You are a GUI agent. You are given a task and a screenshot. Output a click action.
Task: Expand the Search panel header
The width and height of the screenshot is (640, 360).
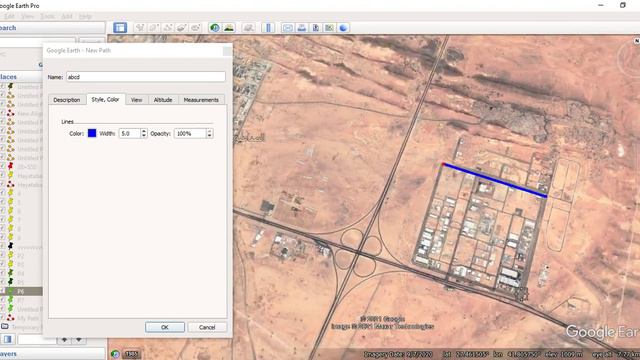[52, 28]
